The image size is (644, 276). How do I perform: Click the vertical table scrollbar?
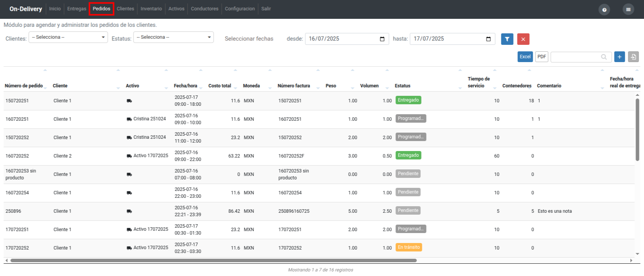click(x=637, y=130)
